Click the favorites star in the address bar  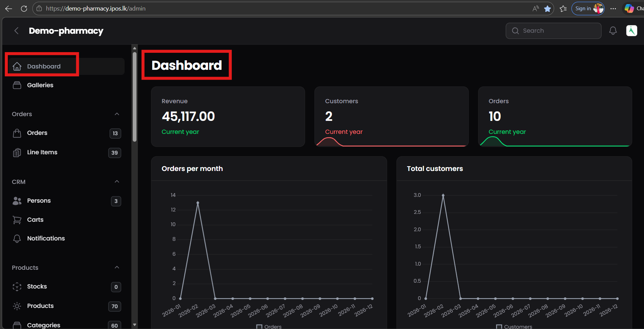click(548, 9)
